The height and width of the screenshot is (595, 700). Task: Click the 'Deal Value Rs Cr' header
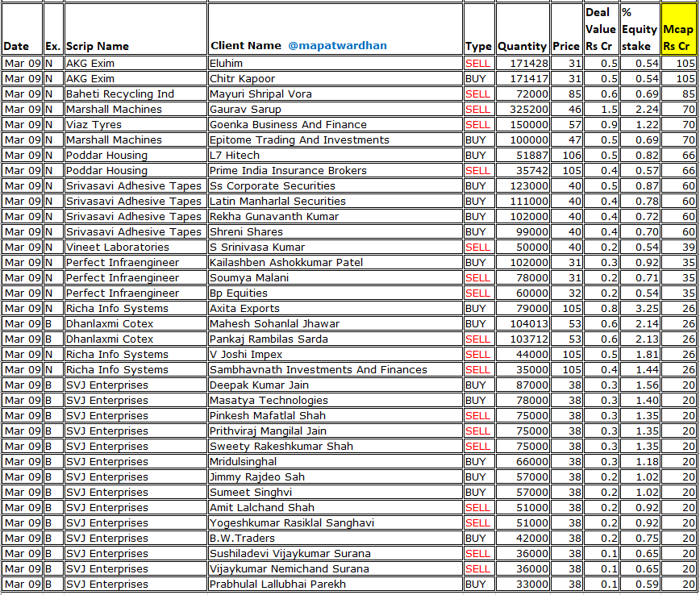pos(601,30)
